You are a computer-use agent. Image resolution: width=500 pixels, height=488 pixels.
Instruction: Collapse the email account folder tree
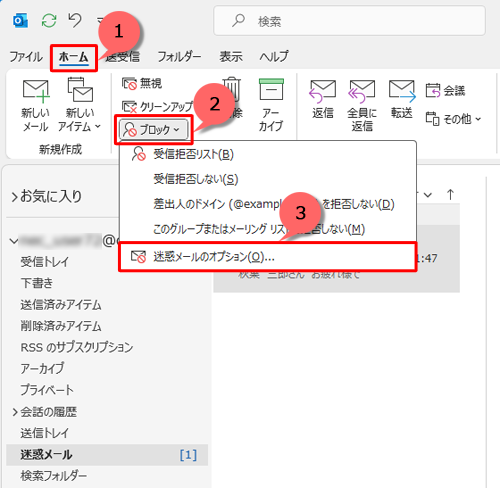14,241
